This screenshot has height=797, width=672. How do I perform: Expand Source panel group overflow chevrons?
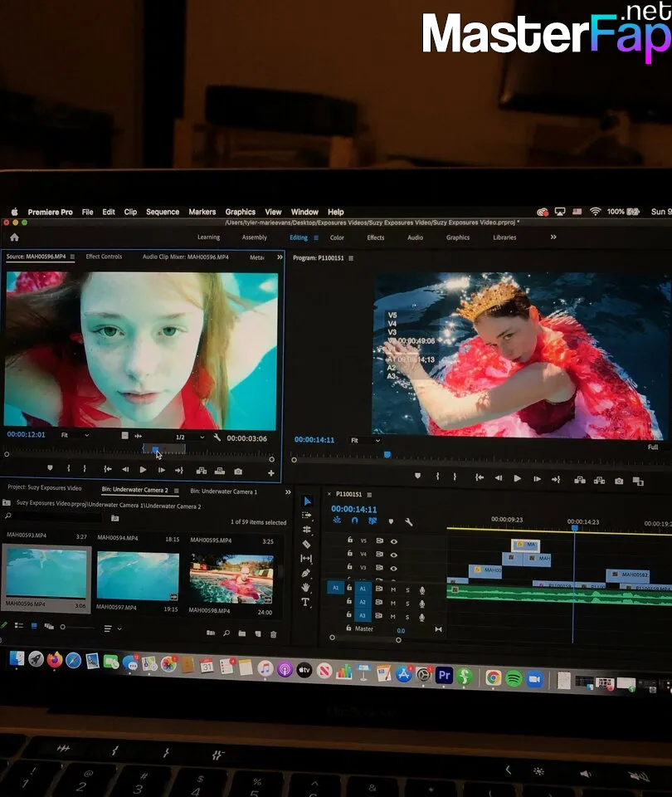[x=280, y=257]
